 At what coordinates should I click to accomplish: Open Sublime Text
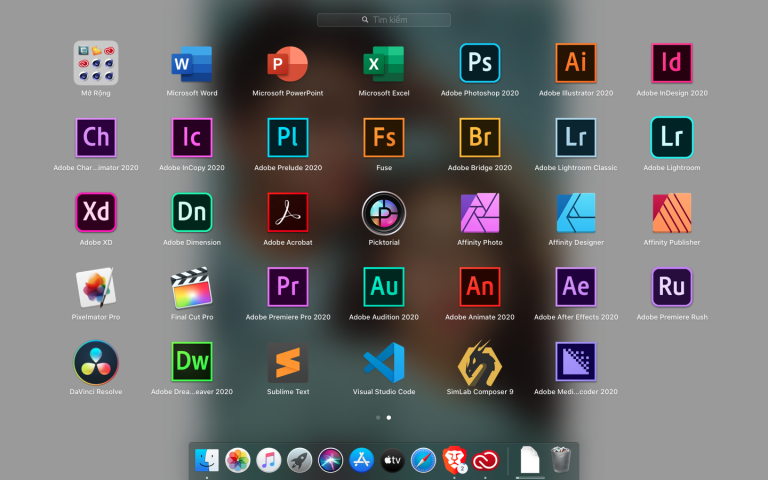click(x=288, y=362)
